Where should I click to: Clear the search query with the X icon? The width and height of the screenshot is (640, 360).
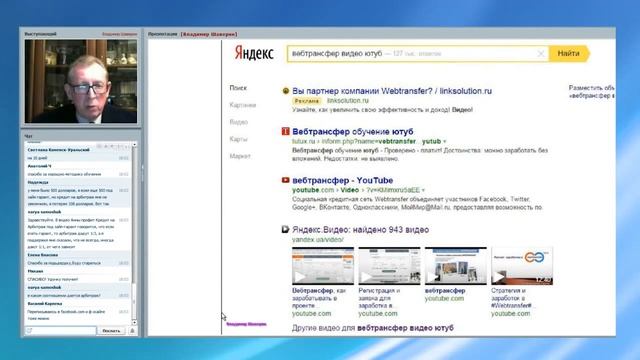point(541,53)
